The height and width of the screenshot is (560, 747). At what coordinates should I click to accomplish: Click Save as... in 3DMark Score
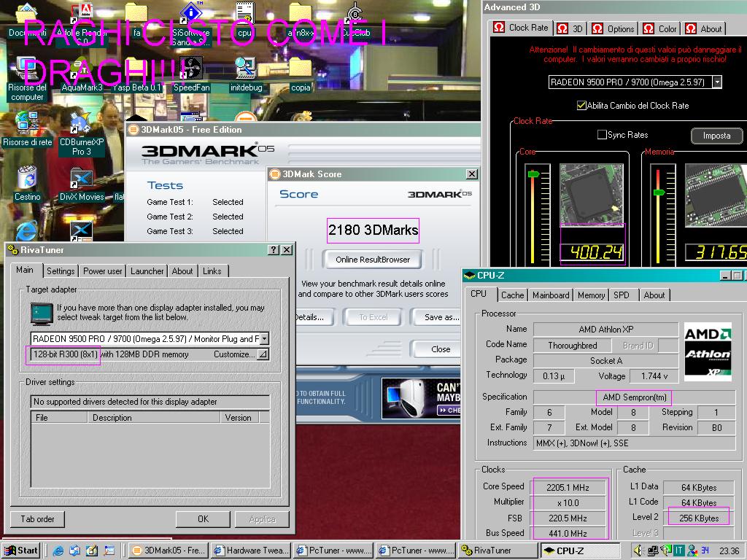click(x=440, y=317)
